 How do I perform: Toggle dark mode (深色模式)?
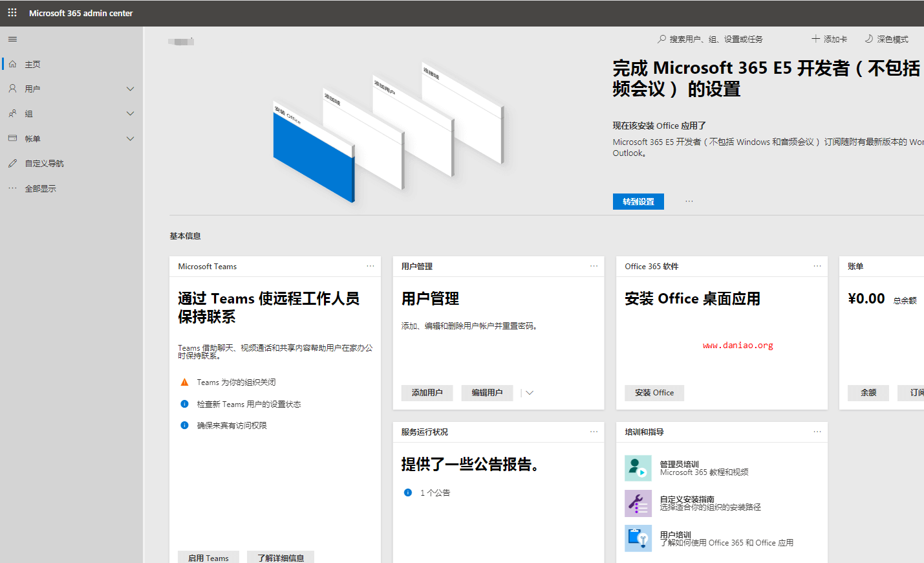(x=886, y=39)
